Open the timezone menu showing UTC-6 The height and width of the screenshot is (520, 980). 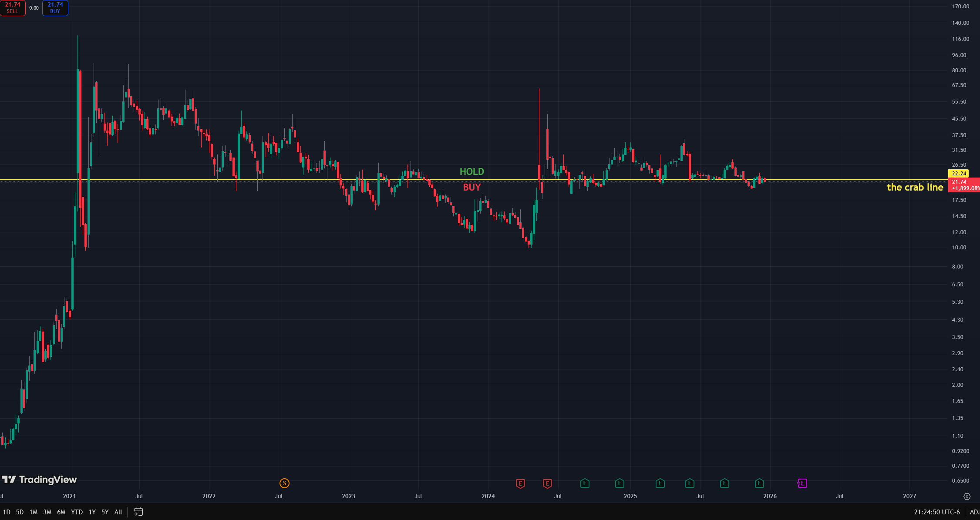(937, 512)
